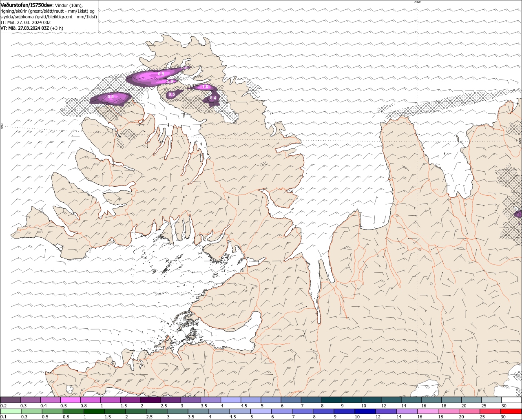Click the deep blue 10 swatch in the lower legend row
The width and height of the screenshot is (522, 420).
point(365,411)
